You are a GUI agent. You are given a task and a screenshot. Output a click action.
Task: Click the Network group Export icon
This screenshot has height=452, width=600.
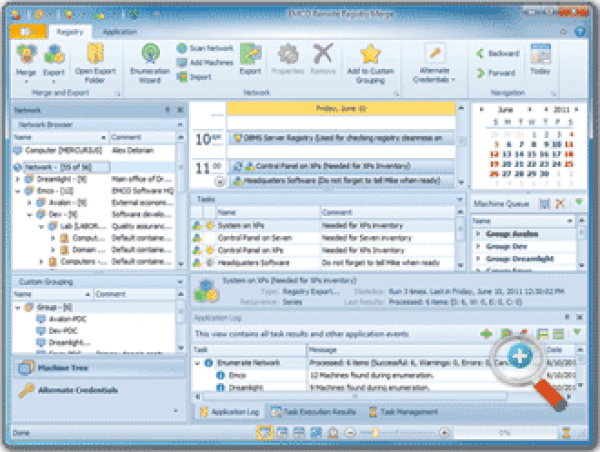pyautogui.click(x=251, y=59)
